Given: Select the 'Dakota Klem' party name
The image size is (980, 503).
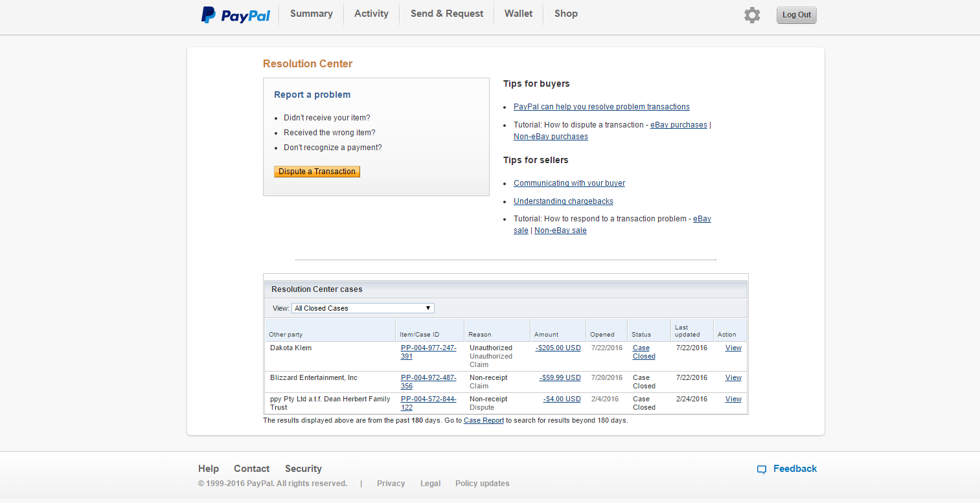Looking at the screenshot, I should (291, 348).
